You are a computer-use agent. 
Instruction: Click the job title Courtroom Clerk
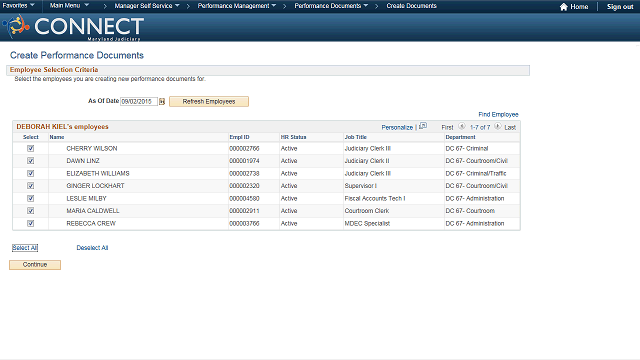367,211
